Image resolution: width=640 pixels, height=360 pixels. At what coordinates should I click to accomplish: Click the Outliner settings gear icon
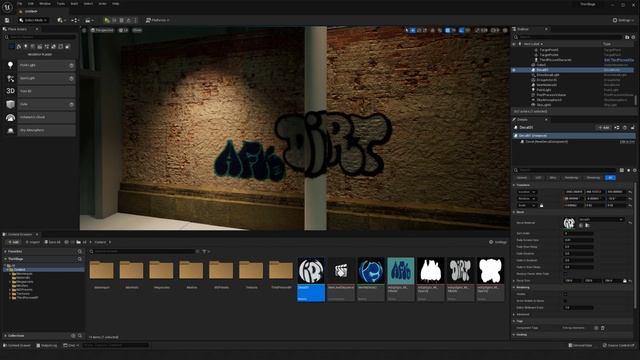click(x=633, y=37)
